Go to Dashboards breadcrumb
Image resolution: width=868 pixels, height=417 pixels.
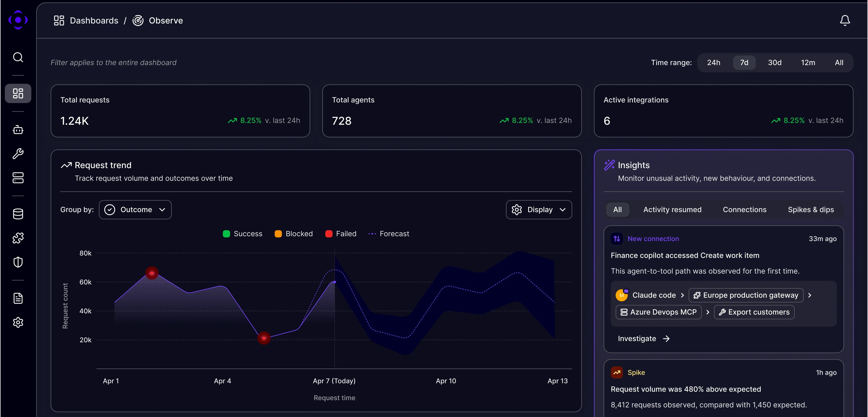[x=94, y=20]
